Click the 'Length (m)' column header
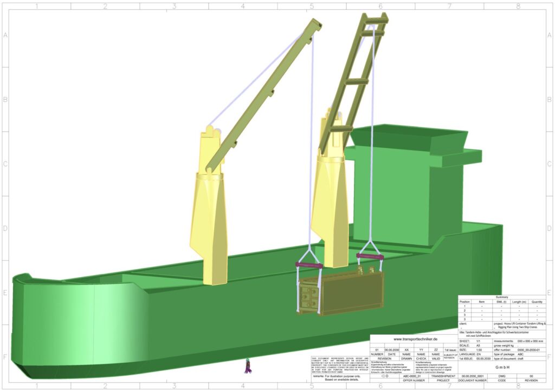This screenshot has width=555, height=392. [519, 302]
